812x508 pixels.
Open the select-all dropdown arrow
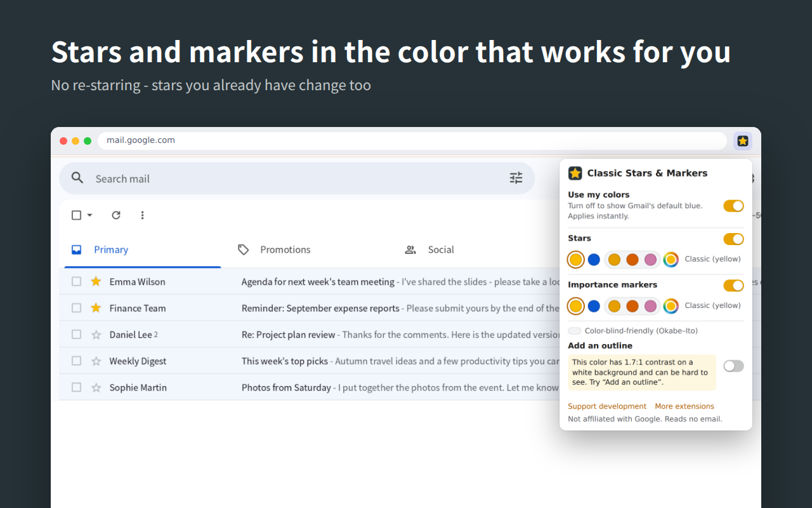89,215
